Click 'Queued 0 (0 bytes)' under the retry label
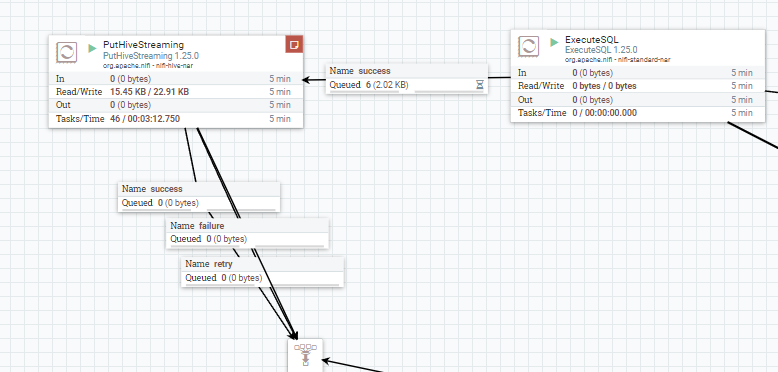Screen dimensions: 778x372 (x=223, y=278)
